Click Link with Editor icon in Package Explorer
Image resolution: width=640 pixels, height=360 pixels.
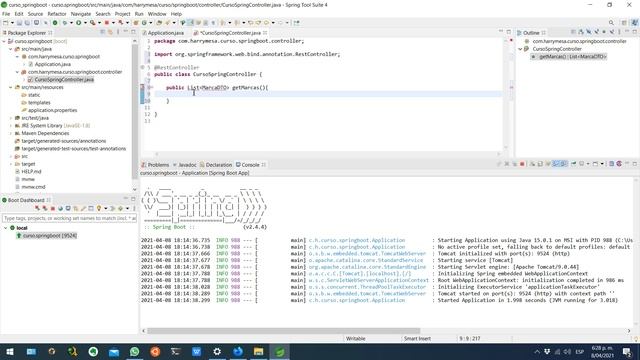point(110,32)
